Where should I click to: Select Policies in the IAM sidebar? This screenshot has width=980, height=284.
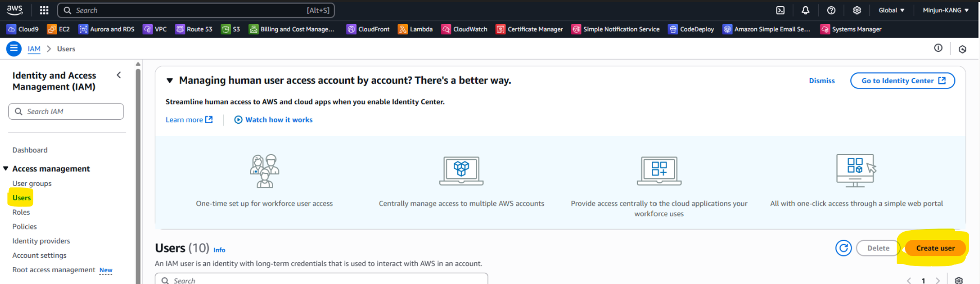tap(25, 226)
